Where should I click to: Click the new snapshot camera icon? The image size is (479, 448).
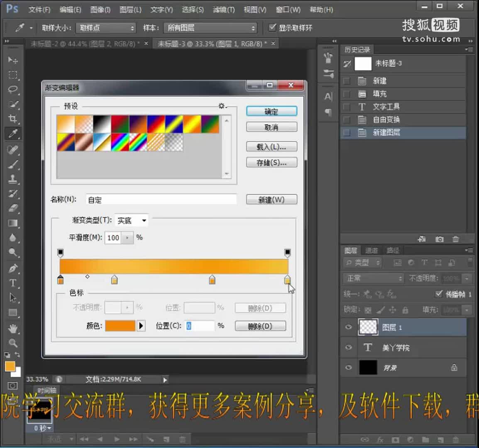[440, 239]
